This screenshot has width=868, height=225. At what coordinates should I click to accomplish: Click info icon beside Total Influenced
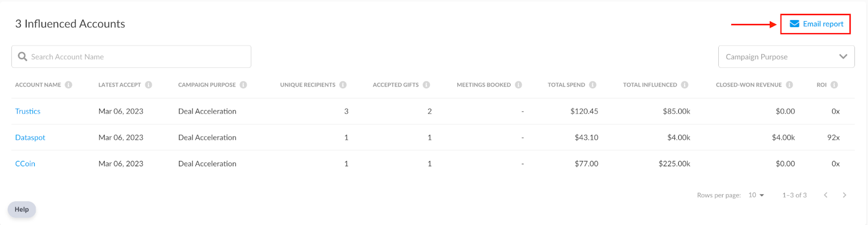click(685, 85)
